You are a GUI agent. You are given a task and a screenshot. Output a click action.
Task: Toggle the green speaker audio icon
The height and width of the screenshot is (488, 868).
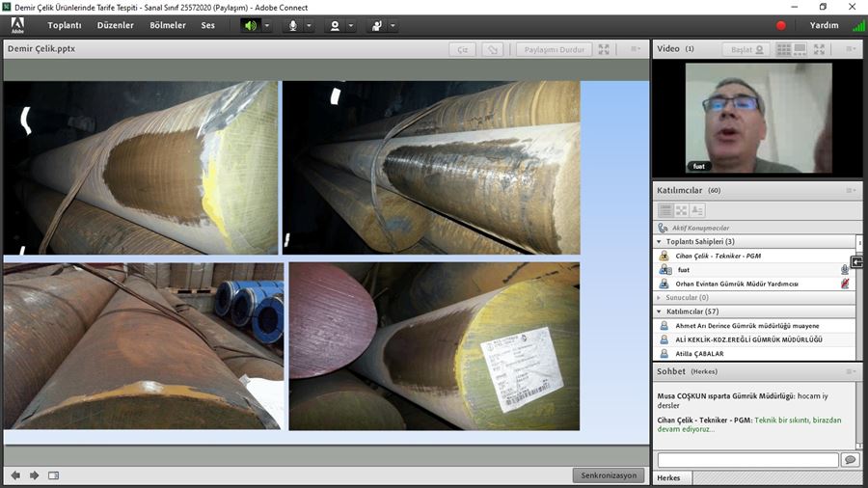coord(251,25)
